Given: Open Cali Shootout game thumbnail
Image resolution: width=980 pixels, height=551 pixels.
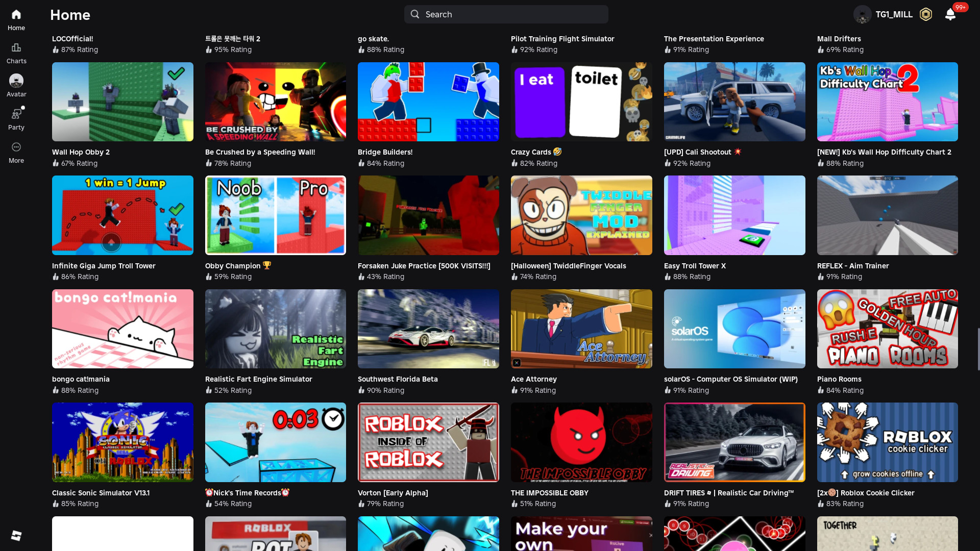Looking at the screenshot, I should 734,102.
